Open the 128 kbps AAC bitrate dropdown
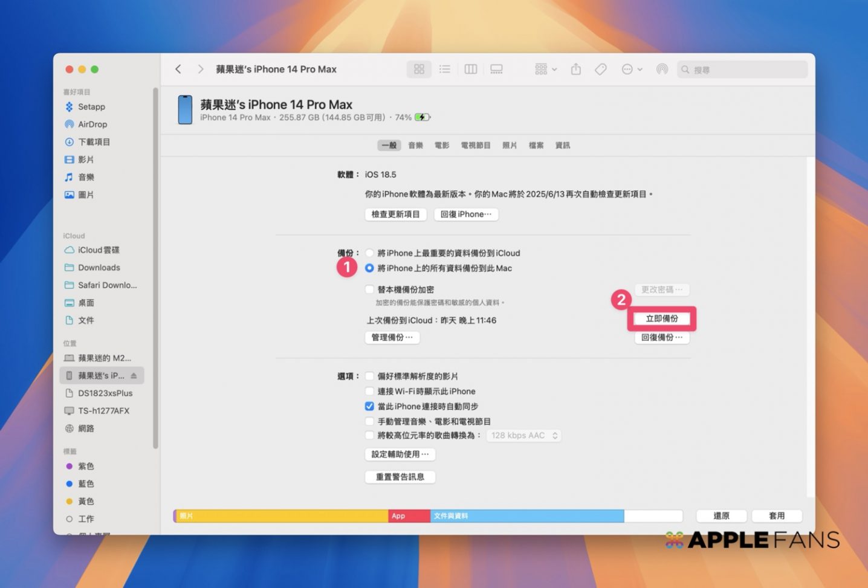Viewport: 868px width, 588px height. (523, 436)
